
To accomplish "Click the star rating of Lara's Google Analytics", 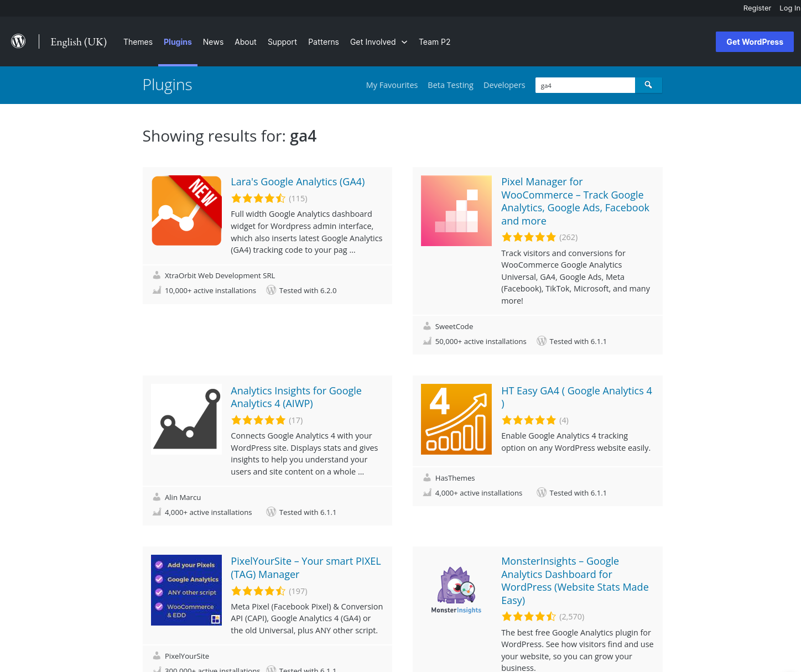I will (258, 199).
